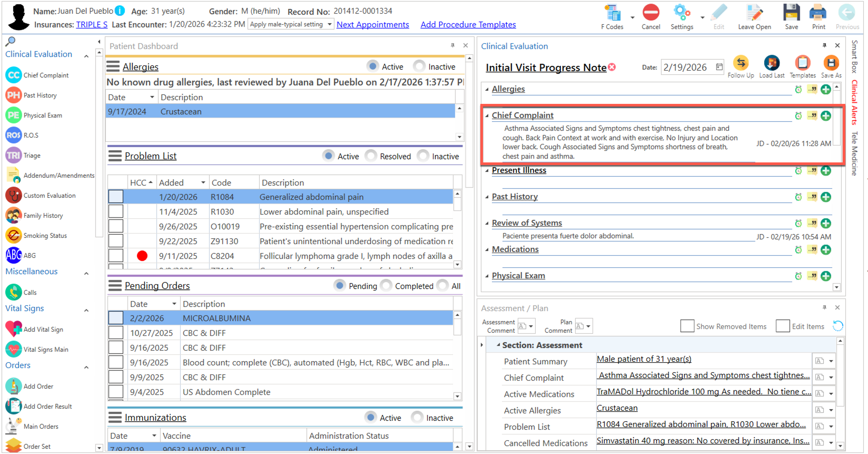
Task: Select the Resolved Problem List radio
Action: [371, 156]
